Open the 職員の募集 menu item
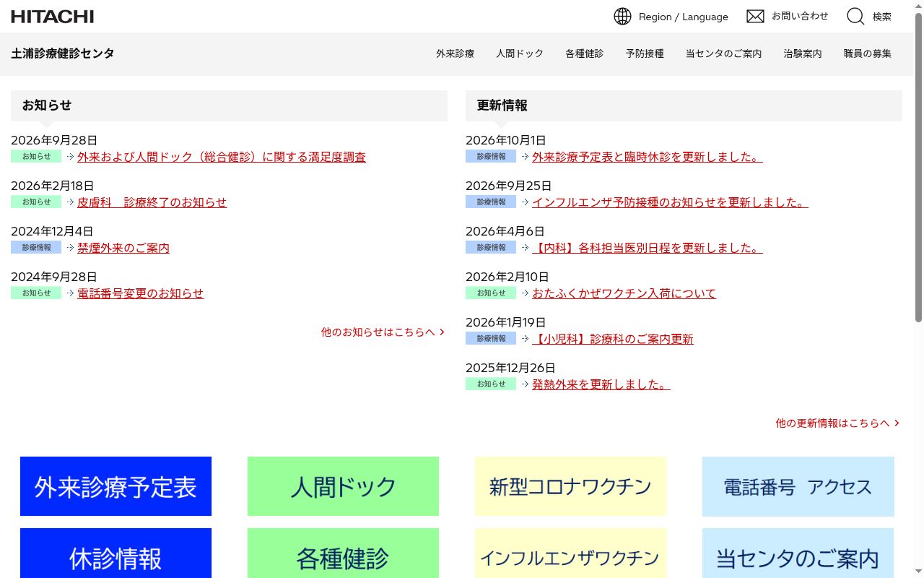924x578 pixels. [868, 53]
